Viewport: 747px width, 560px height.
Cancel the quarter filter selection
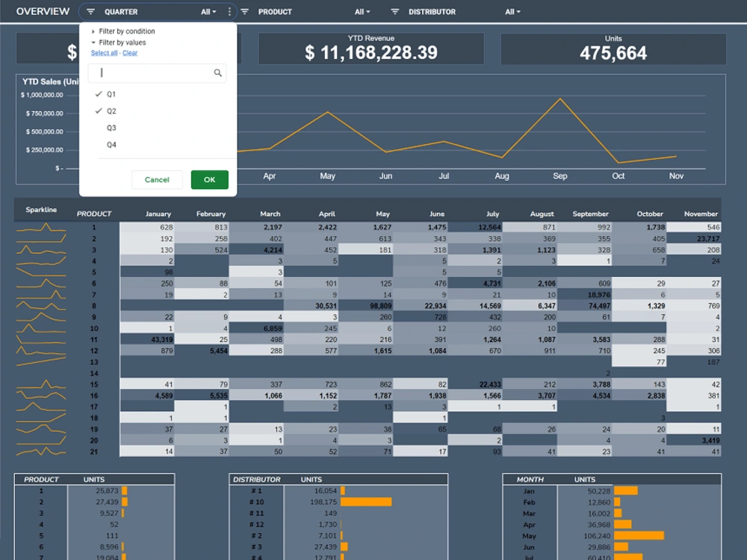point(157,180)
